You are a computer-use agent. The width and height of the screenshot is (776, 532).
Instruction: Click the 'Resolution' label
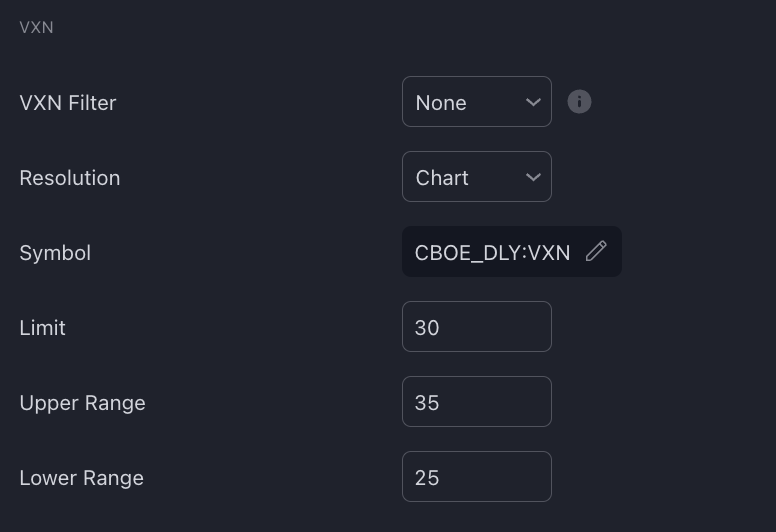point(70,178)
